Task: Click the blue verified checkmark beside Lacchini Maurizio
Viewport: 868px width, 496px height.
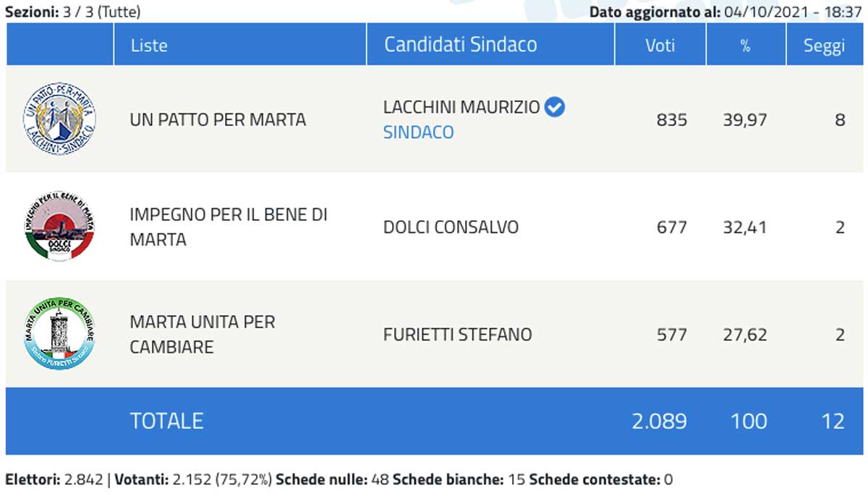Action: (x=555, y=107)
